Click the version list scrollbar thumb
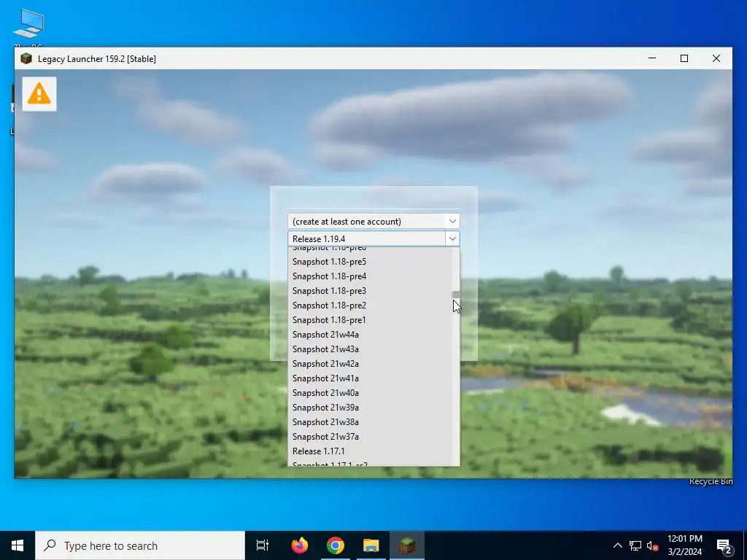Screen dimensions: 747x560 click(456, 295)
